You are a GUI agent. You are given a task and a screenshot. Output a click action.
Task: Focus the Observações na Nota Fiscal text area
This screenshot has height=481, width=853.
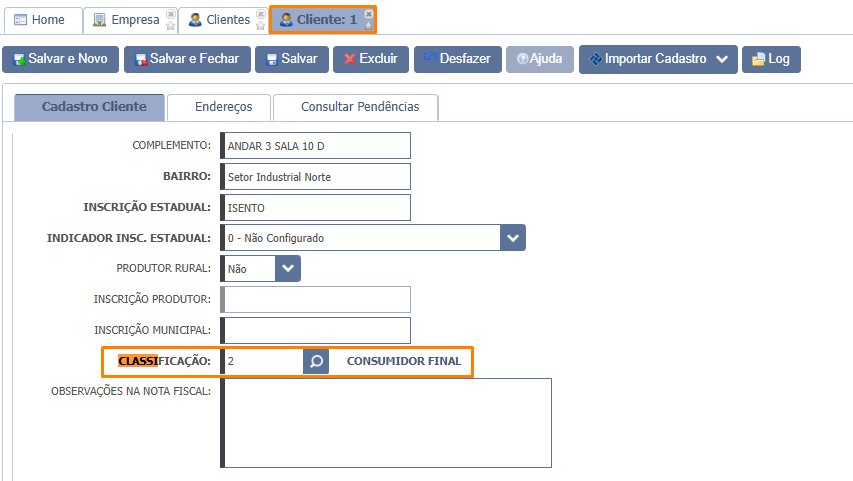(x=387, y=422)
